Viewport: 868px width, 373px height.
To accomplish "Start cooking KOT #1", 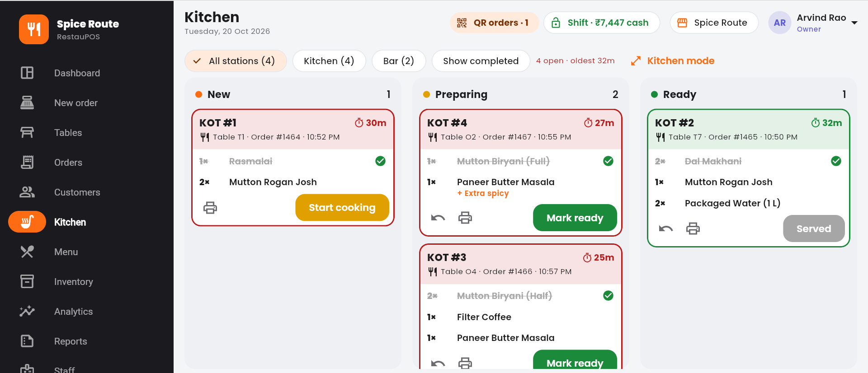I will [x=342, y=208].
